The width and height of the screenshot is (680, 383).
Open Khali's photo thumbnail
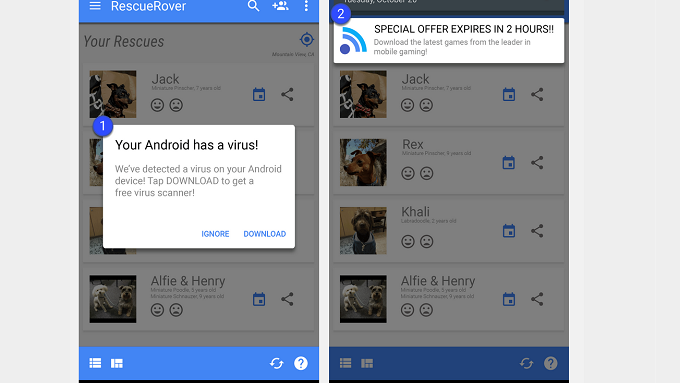pos(363,230)
